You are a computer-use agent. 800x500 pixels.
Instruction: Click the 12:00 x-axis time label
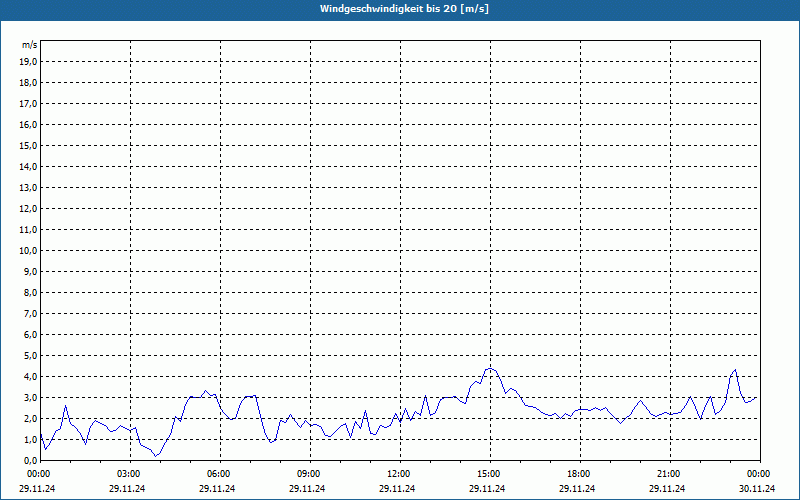[x=398, y=473]
